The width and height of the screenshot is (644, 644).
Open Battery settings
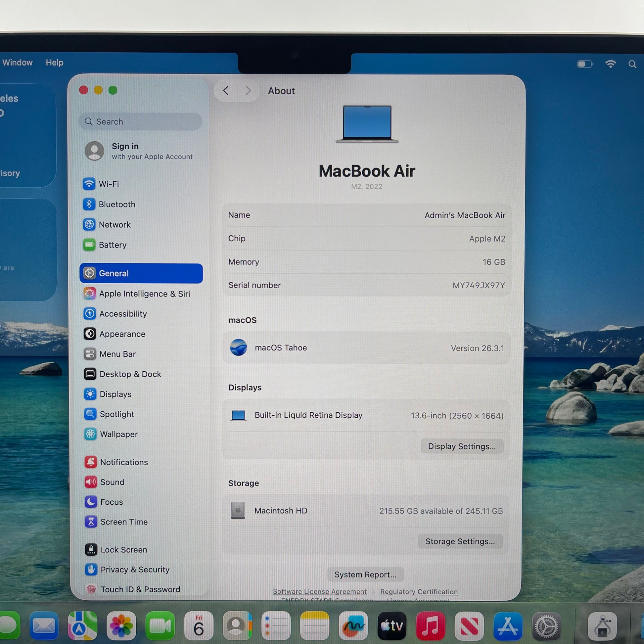click(x=112, y=245)
